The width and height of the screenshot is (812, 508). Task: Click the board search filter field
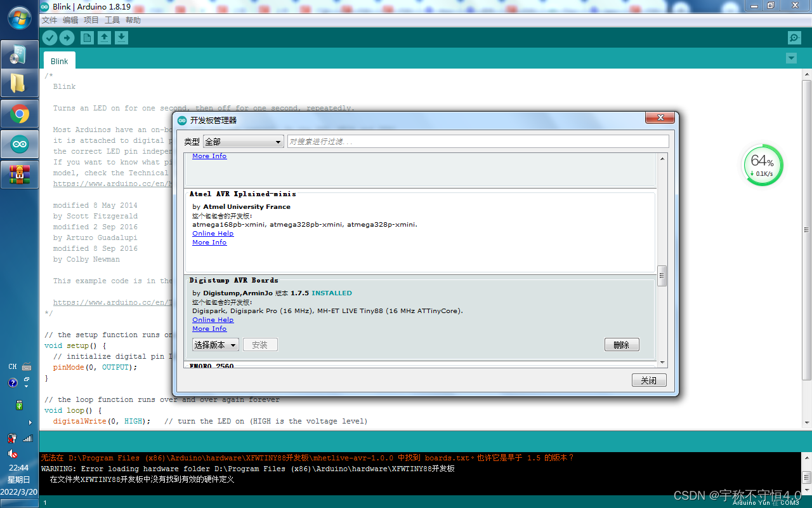[x=478, y=142]
